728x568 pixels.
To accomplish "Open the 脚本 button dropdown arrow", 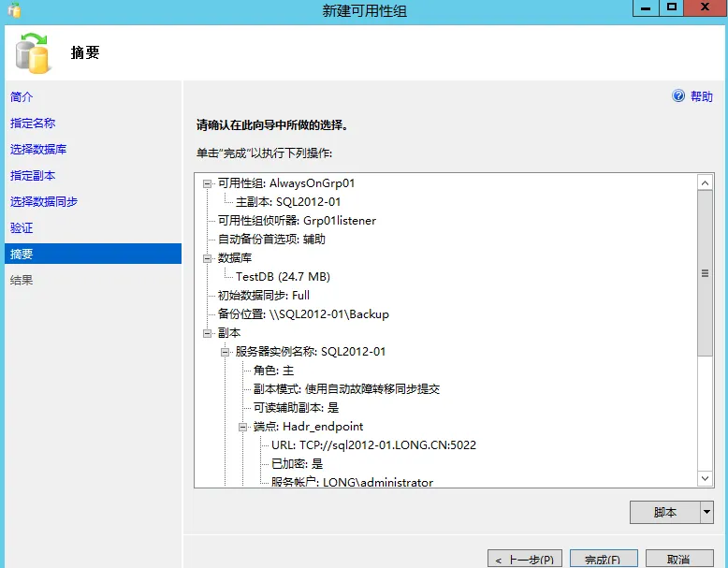I will 706,512.
